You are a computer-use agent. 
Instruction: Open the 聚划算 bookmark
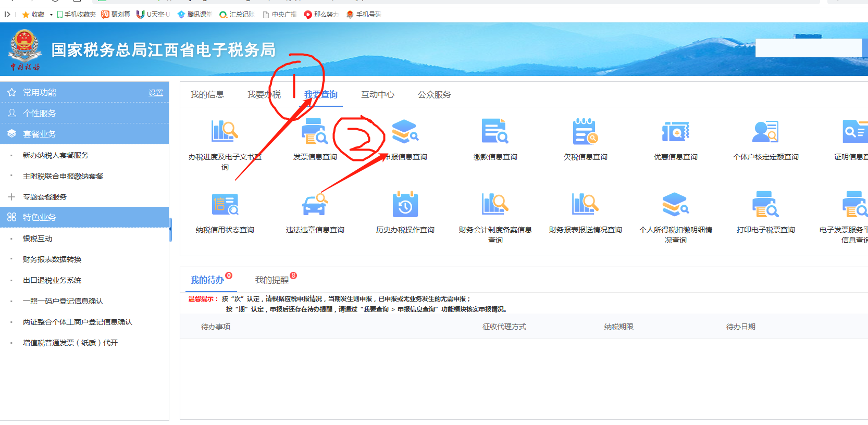[116, 15]
